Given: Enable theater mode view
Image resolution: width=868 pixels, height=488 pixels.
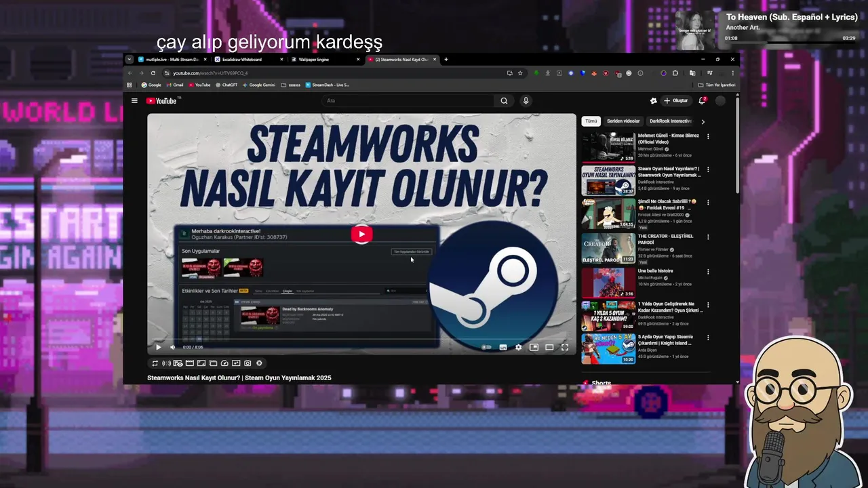Looking at the screenshot, I should coord(549,347).
